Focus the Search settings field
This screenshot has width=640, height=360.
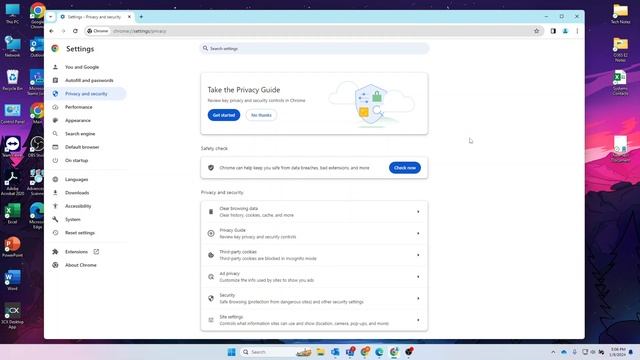click(x=314, y=49)
